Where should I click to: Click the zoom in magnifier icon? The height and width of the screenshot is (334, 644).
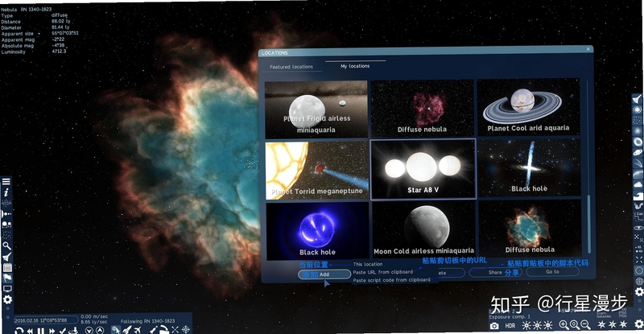tap(563, 325)
